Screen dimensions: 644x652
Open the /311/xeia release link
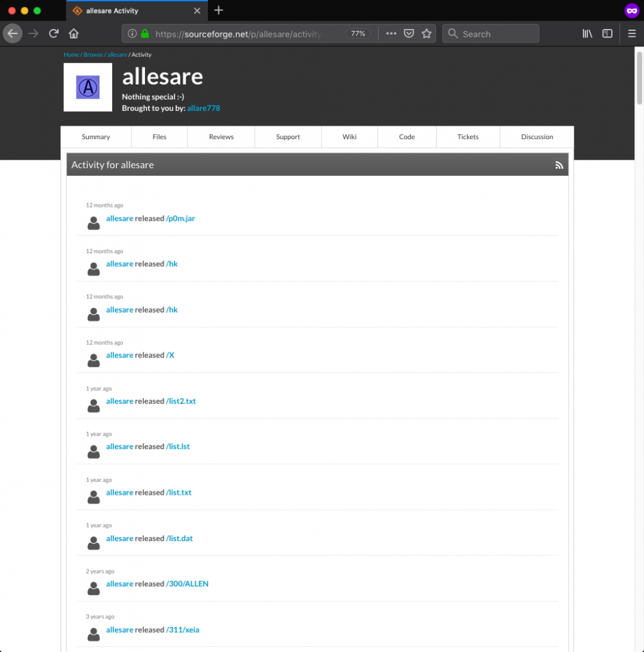182,630
